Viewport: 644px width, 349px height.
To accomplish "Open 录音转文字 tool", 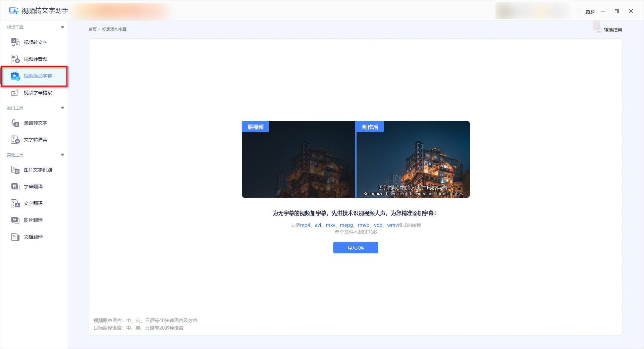I will tap(34, 123).
